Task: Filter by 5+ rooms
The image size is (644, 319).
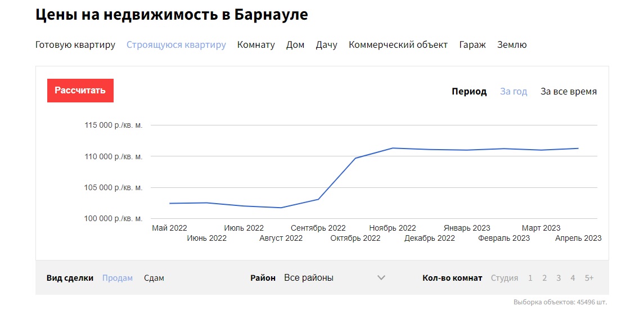Action: point(589,278)
